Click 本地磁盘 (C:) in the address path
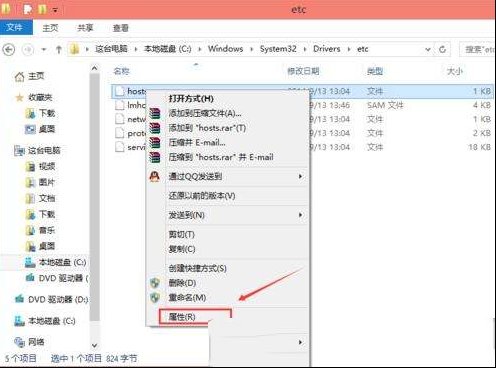496x368 pixels. [x=168, y=49]
